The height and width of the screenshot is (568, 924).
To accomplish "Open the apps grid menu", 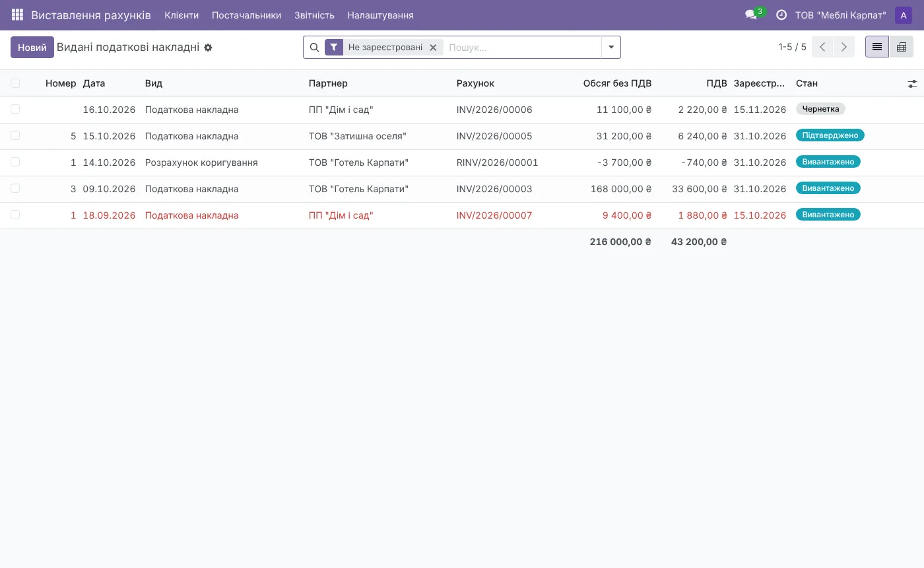I will [17, 15].
